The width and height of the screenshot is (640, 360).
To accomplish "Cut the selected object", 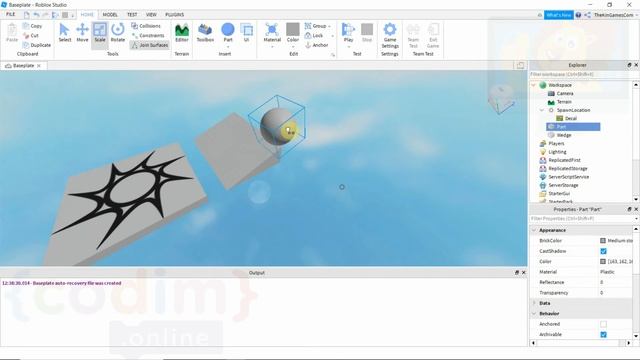I will tap(31, 36).
